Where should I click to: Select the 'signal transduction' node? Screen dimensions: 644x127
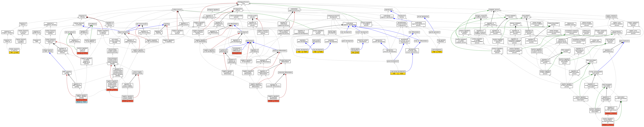[x=124, y=32]
